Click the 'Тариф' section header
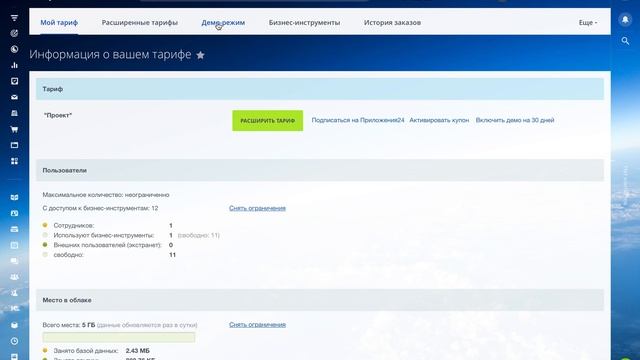Image resolution: width=640 pixels, height=360 pixels. point(320,89)
